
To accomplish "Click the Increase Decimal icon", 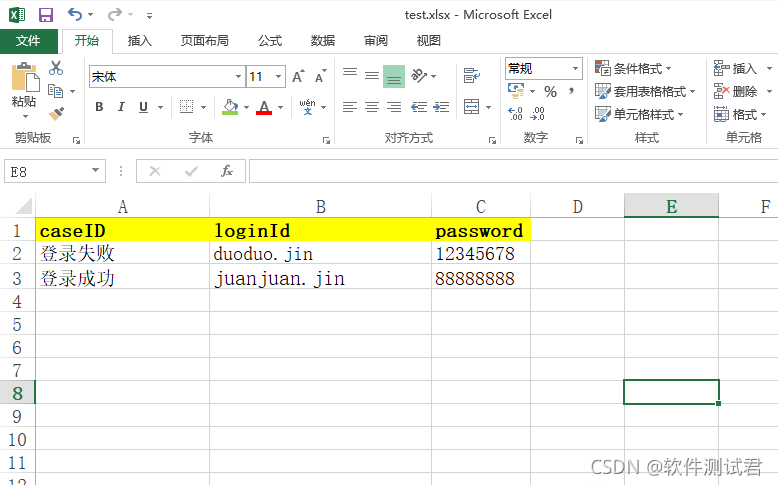I will pos(516,114).
